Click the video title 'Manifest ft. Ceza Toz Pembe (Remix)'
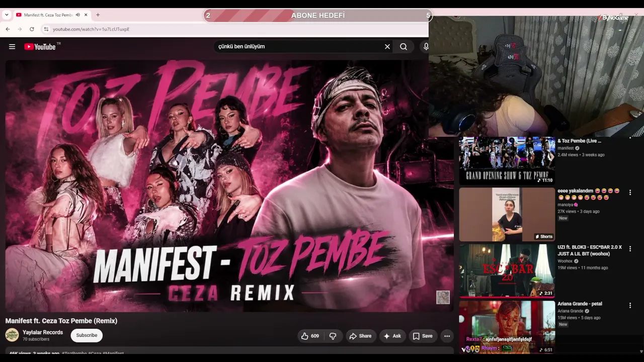 (x=61, y=321)
